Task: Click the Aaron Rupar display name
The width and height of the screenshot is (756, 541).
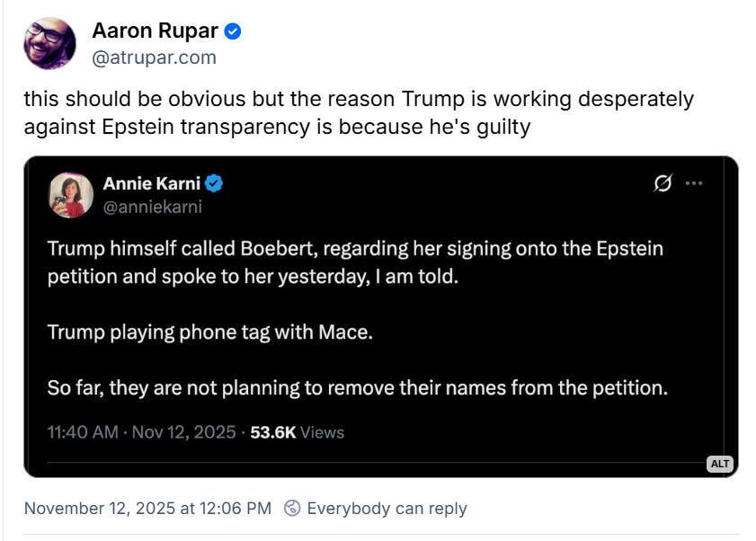Action: [x=155, y=31]
